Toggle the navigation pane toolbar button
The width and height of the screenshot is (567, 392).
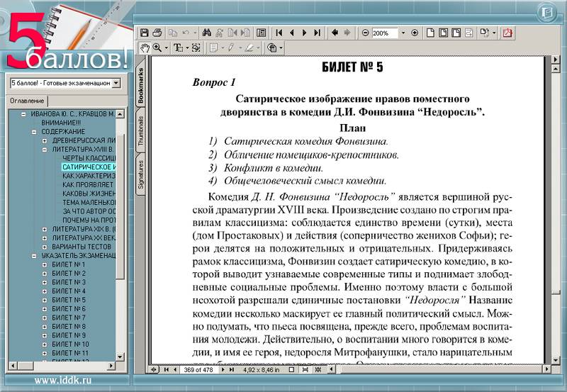coord(261,33)
